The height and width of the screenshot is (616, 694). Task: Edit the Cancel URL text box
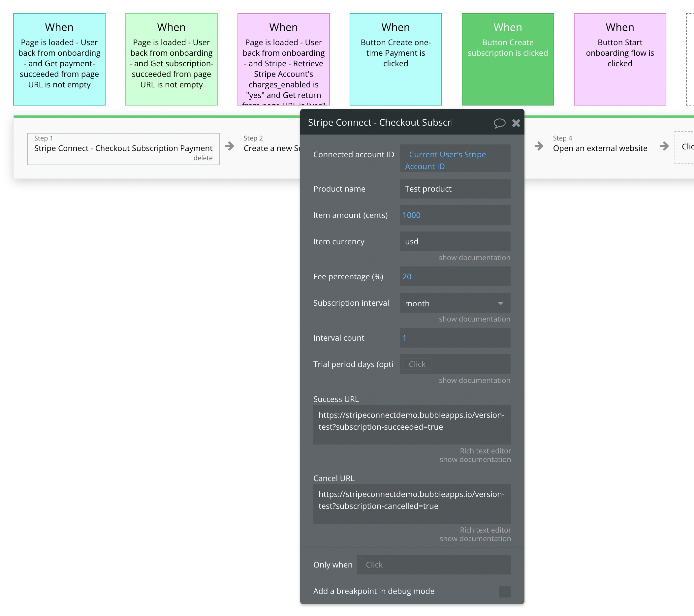click(412, 503)
